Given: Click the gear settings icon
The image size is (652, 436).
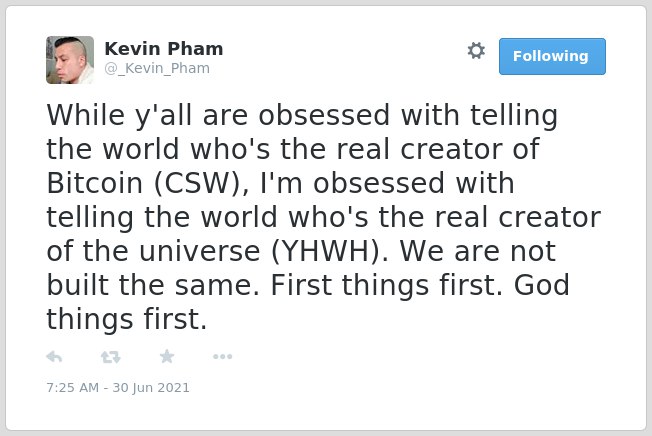Looking at the screenshot, I should pos(476,51).
